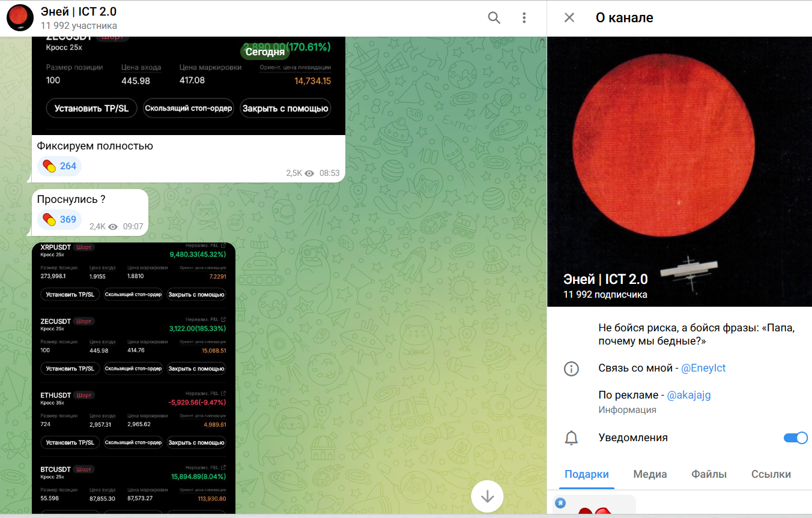This screenshot has width=812, height=518.
Task: Click the bell icon next to Уведомления
Action: [571, 438]
